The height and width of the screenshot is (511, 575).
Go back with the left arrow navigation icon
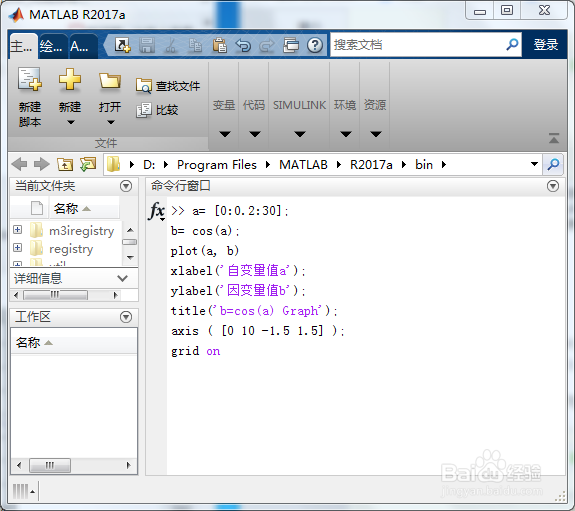pos(19,164)
